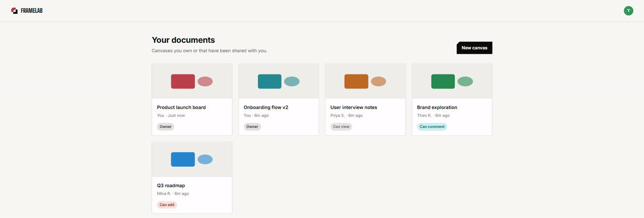Click the Owner badge on Product launch board
Viewport: 644px width, 218px height.
(x=165, y=127)
